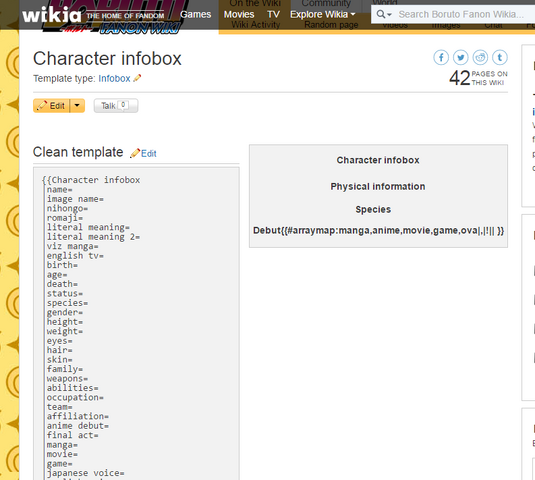The image size is (535, 480).
Task: Click the 'species=' template line
Action: pyautogui.click(x=67, y=303)
